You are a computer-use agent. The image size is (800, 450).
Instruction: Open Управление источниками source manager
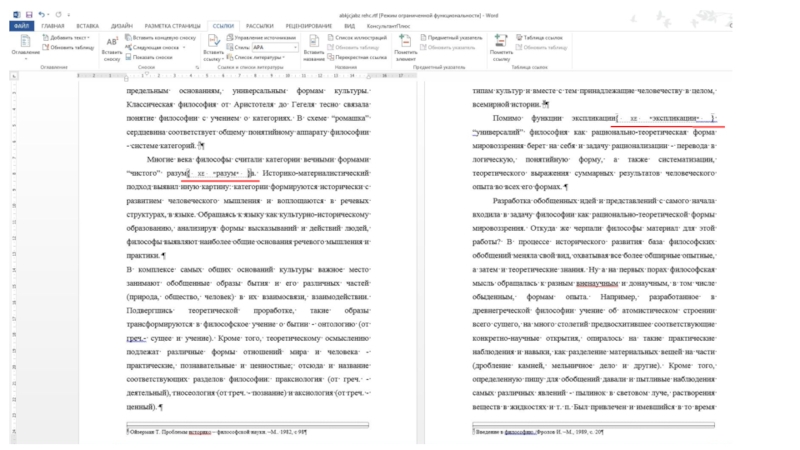264,37
